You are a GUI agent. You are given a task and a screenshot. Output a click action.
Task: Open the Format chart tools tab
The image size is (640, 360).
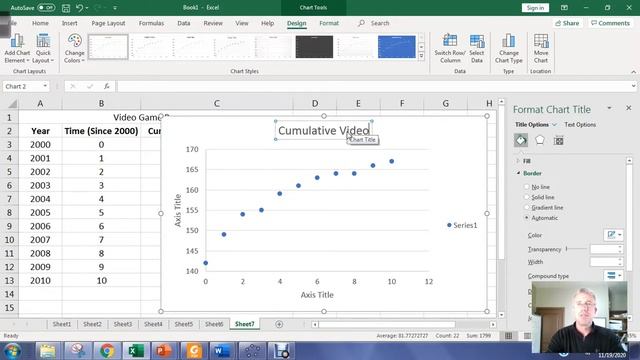pyautogui.click(x=329, y=23)
